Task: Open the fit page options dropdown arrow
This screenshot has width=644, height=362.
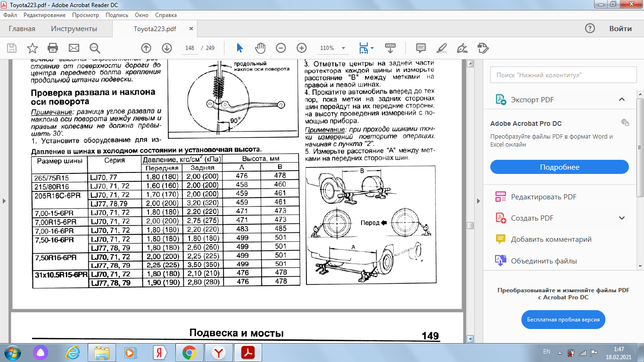Action: [x=372, y=48]
